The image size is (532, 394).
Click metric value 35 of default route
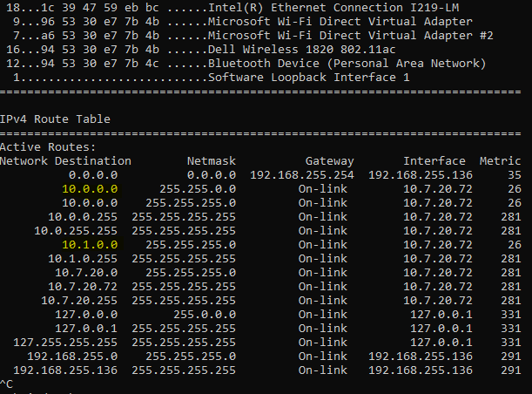click(x=515, y=175)
